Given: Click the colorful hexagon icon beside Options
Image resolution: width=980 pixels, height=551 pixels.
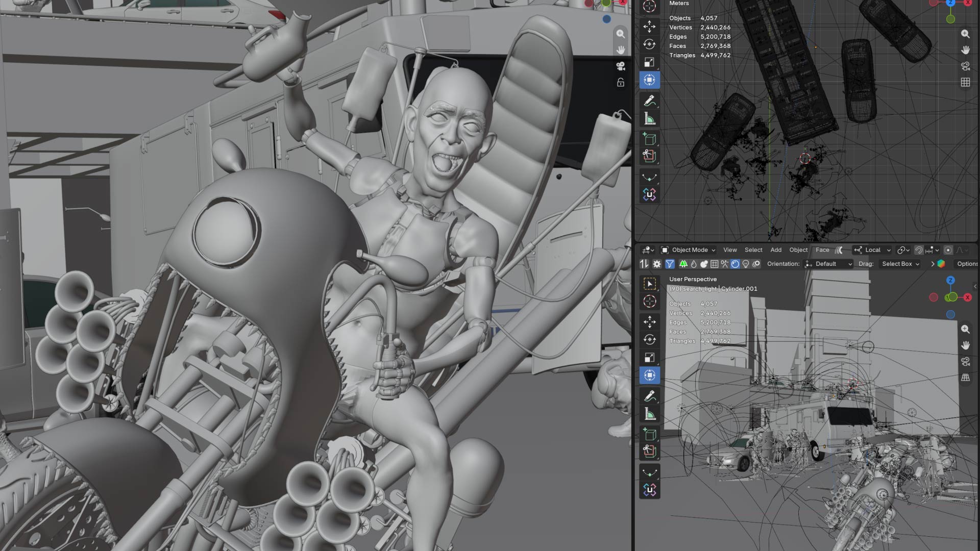Looking at the screenshot, I should tap(941, 264).
